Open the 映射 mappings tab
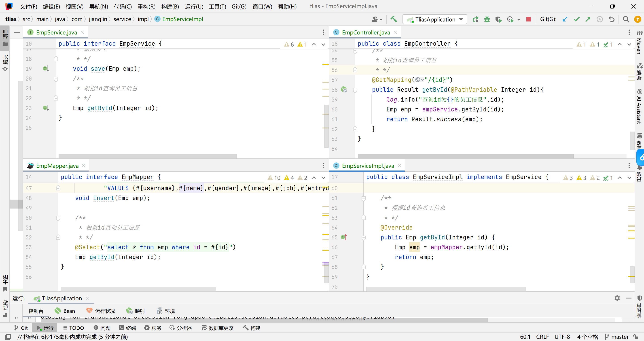644x341 pixels. click(136, 311)
